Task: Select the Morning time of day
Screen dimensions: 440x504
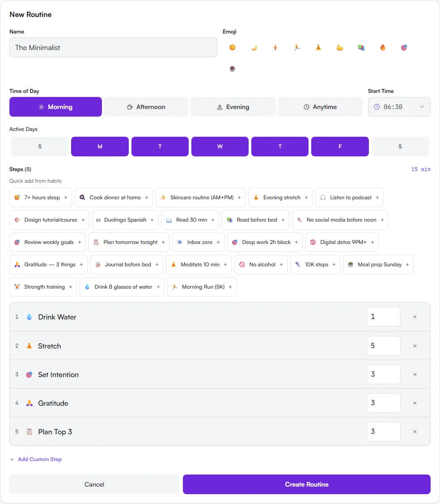Action: (55, 107)
